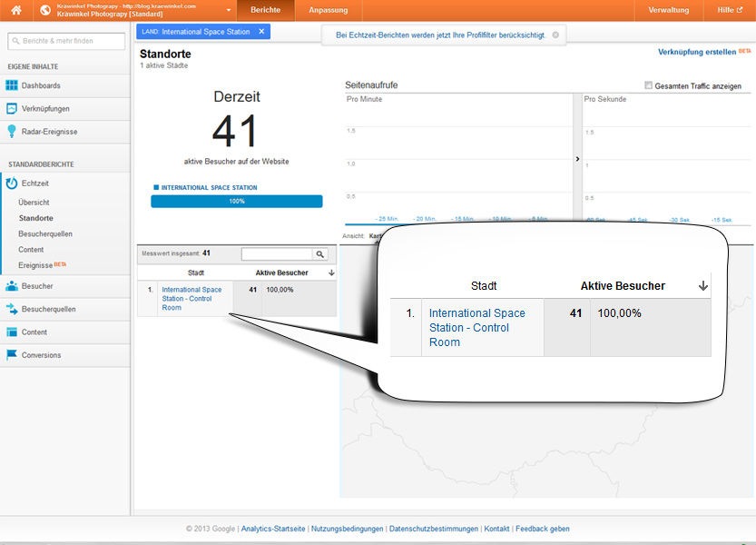Expand the Besucher report section

tap(64, 286)
